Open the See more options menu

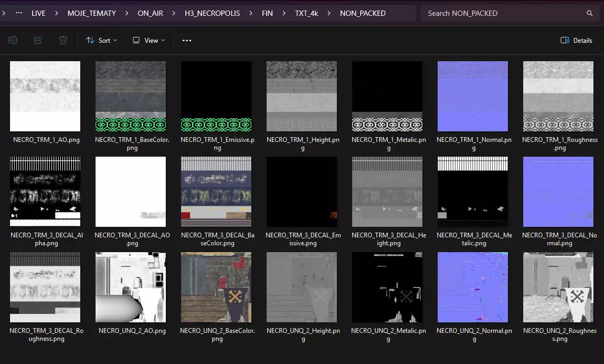[187, 41]
